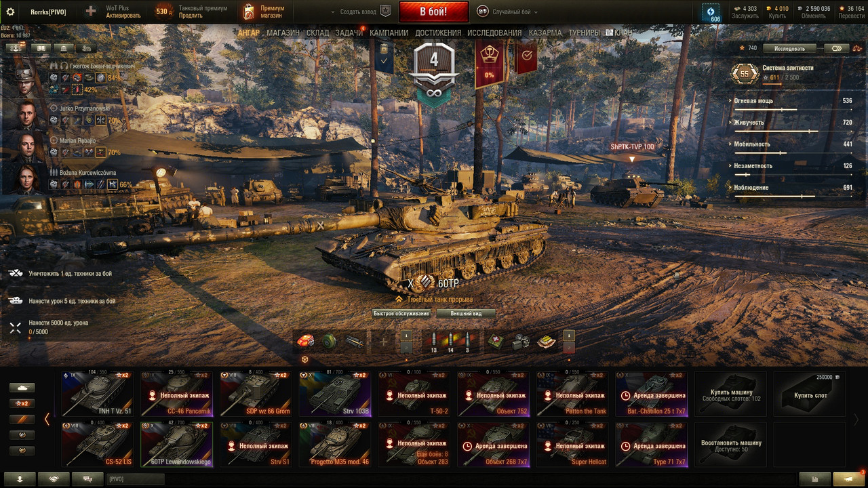Start battle with the В бой! button
Image resolution: width=868 pixels, height=488 pixels.
click(x=433, y=12)
